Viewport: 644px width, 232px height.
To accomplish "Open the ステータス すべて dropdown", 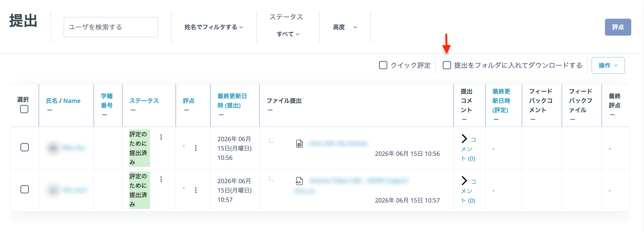I will click(x=288, y=34).
